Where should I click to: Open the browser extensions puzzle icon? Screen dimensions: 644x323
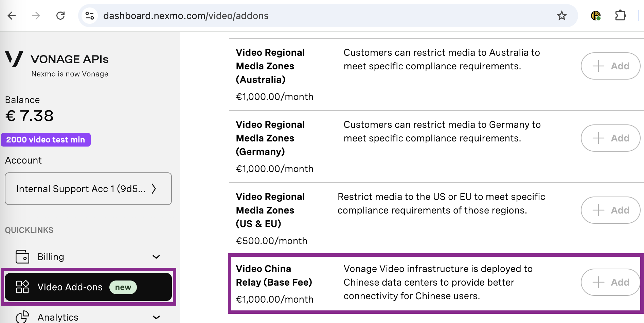click(620, 16)
